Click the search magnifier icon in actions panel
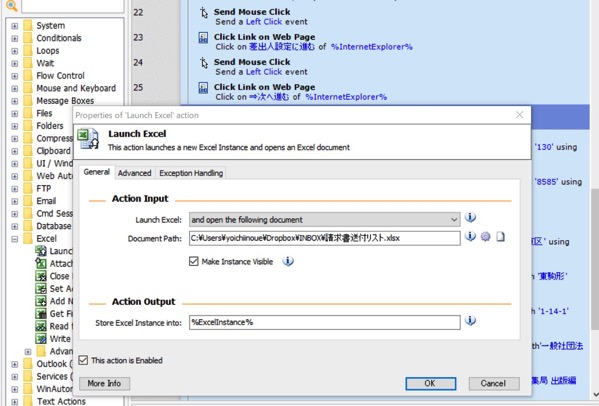The width and height of the screenshot is (599, 406). click(x=11, y=5)
